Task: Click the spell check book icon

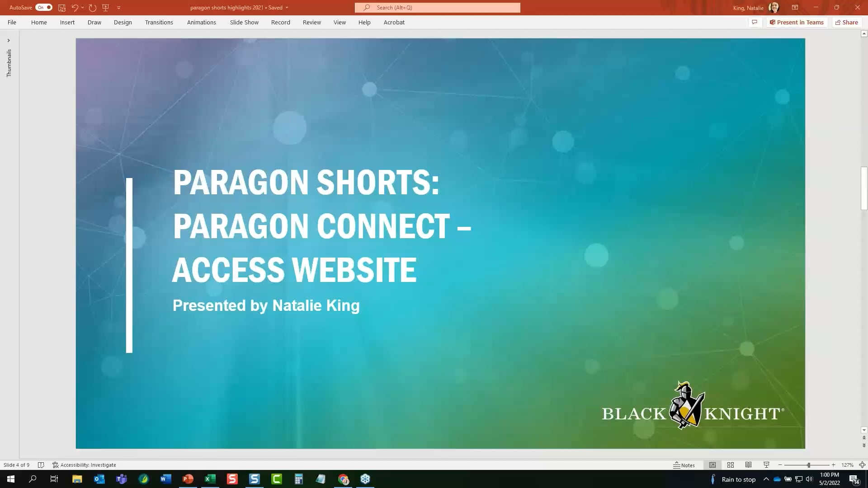Action: click(x=41, y=465)
